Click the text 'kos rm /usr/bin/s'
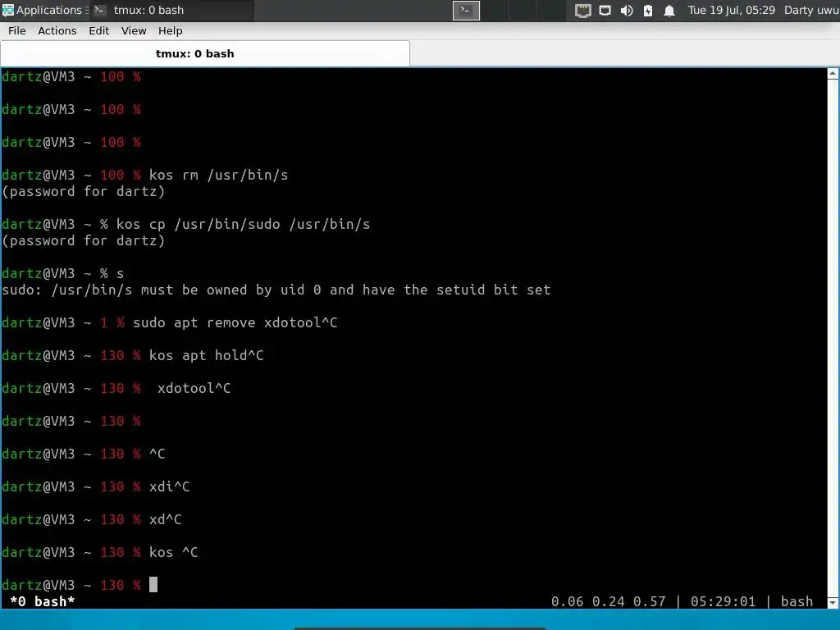840x630 pixels. pyautogui.click(x=218, y=176)
